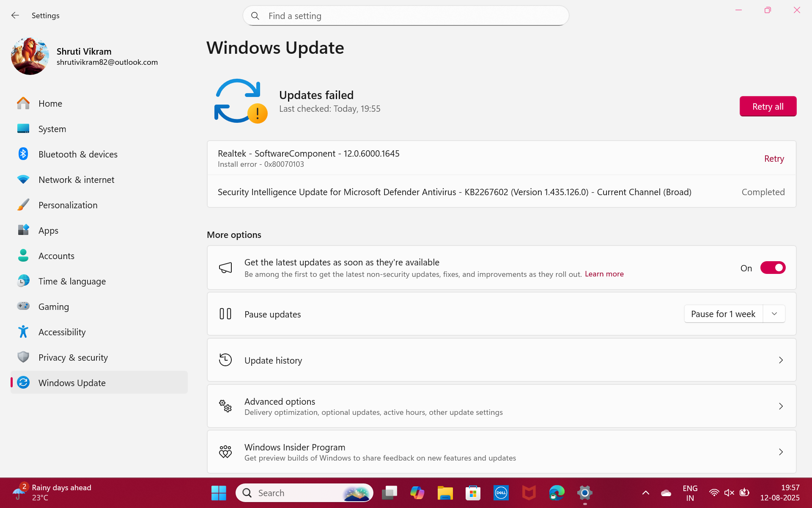Click the Accounts person icon

pos(23,255)
